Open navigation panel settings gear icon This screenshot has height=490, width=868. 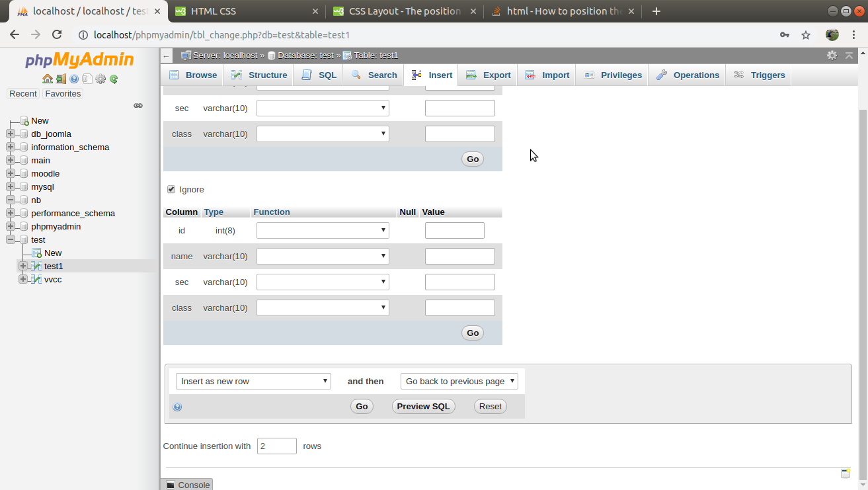tap(100, 78)
